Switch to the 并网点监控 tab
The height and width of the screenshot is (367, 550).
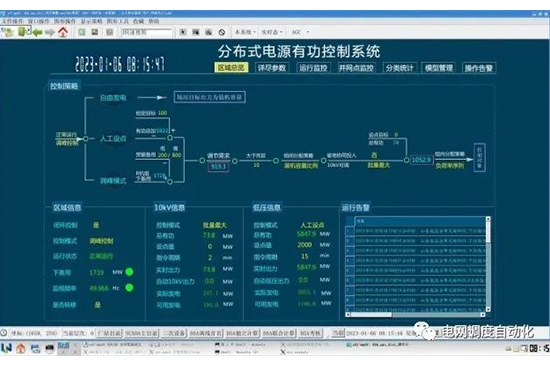pyautogui.click(x=356, y=68)
